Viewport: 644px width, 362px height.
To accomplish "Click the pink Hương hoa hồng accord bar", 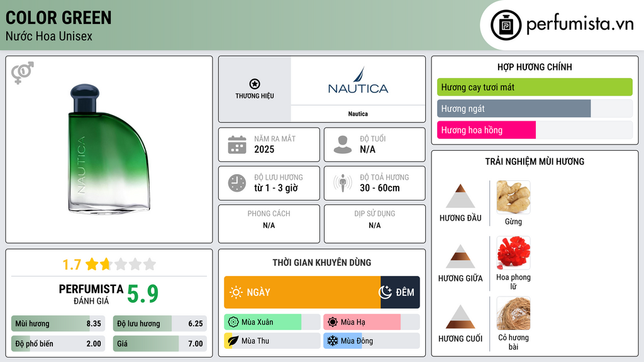I will coord(486,130).
